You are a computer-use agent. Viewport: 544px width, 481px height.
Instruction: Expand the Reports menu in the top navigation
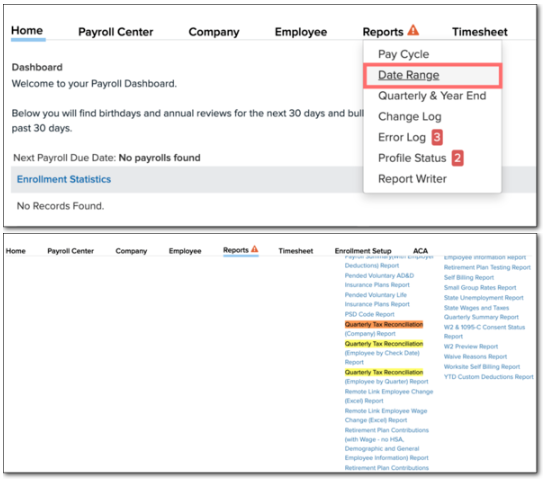click(x=383, y=32)
